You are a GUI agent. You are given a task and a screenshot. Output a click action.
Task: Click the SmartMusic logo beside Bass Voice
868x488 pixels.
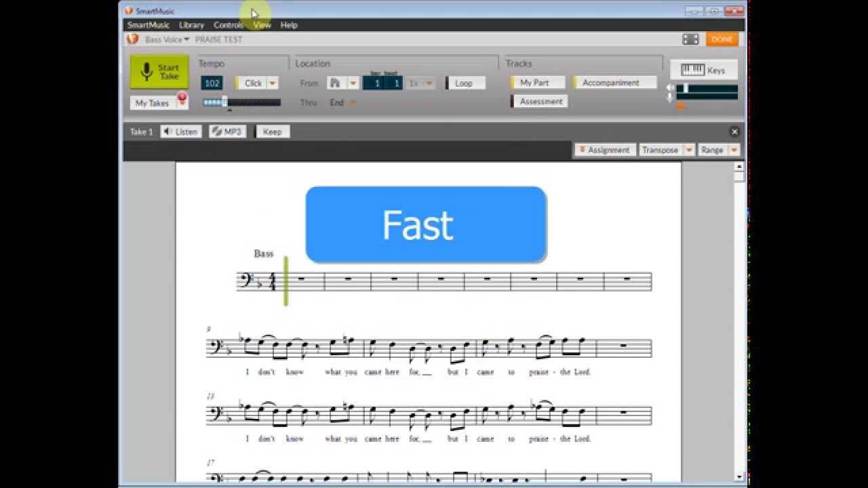point(133,39)
